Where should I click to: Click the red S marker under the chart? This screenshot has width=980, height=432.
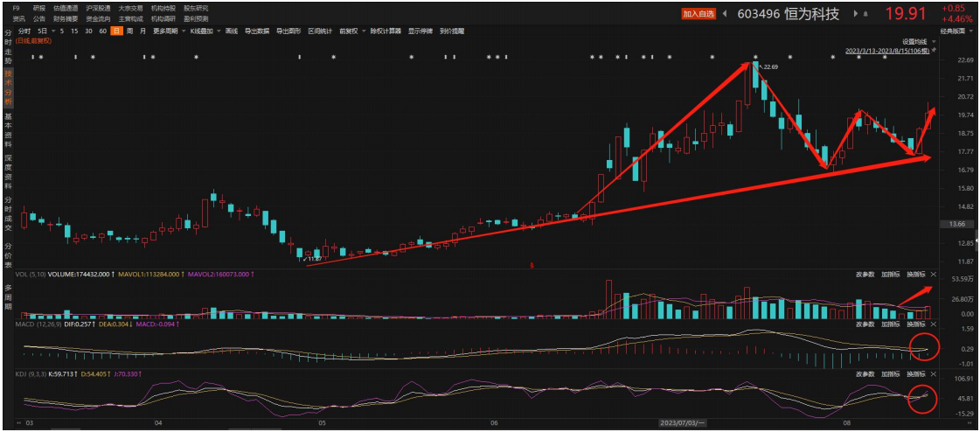click(532, 264)
